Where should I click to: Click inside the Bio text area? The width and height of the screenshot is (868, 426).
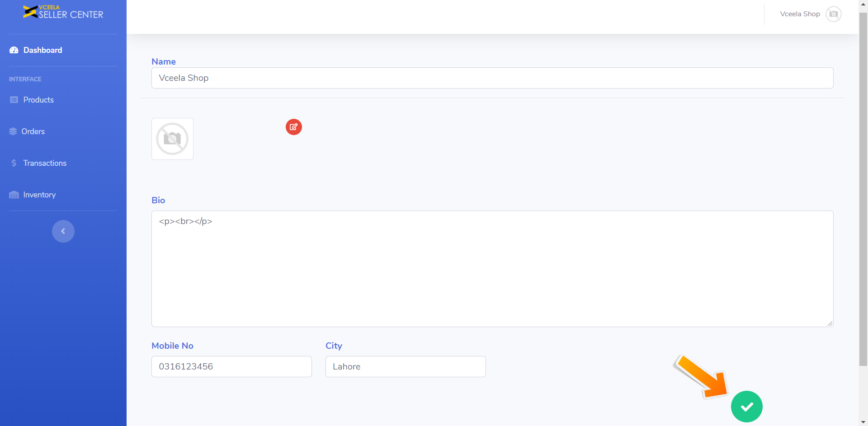(x=492, y=269)
